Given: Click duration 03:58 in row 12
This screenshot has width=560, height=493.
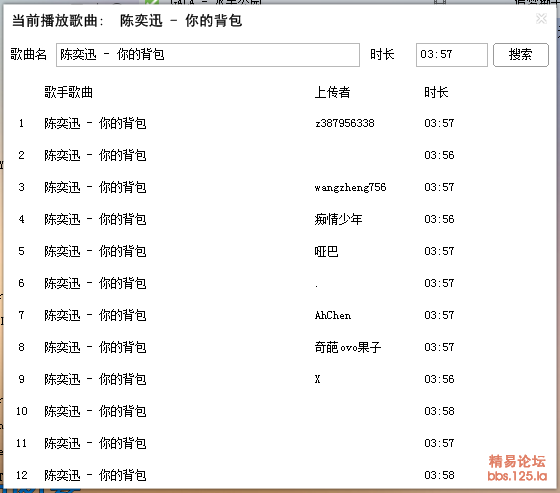Looking at the screenshot, I should tap(439, 475).
